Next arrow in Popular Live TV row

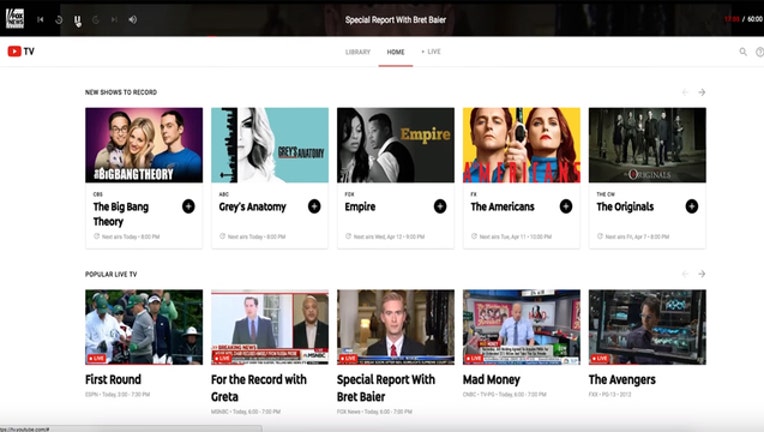[702, 274]
